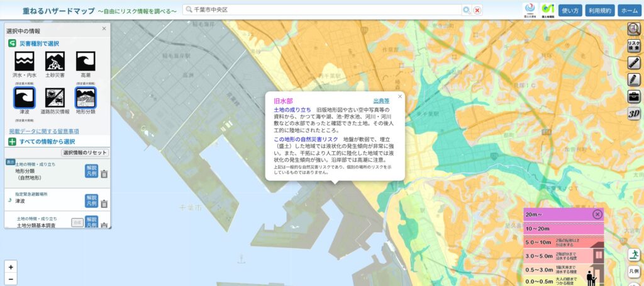This screenshot has height=286, width=644.
Task: Open 解説凡例 for 地形分類（自然地形）
Action: 91,171
